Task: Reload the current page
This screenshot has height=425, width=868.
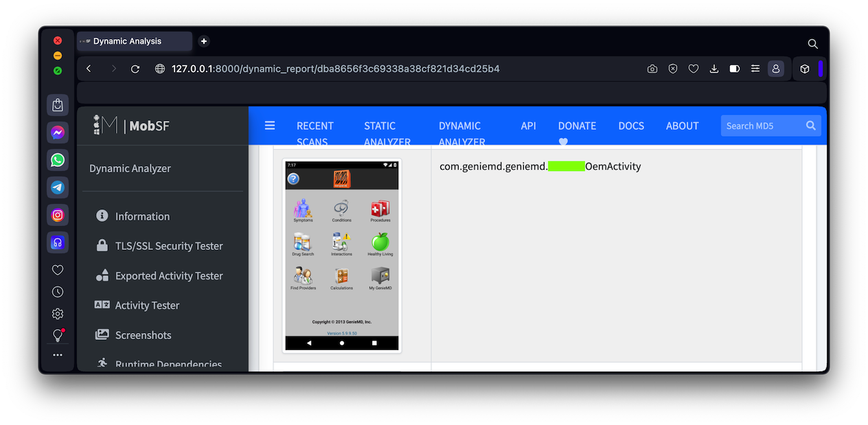Action: pos(135,69)
